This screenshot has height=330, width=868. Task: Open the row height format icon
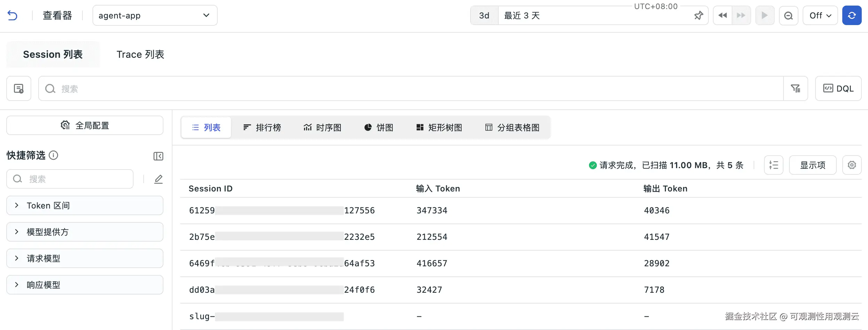pyautogui.click(x=774, y=165)
